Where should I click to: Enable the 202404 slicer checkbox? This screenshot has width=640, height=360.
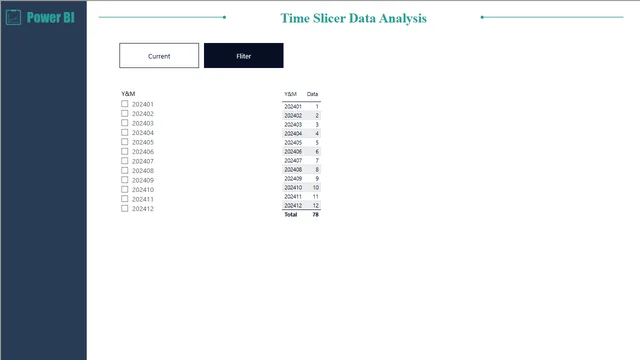pyautogui.click(x=124, y=132)
